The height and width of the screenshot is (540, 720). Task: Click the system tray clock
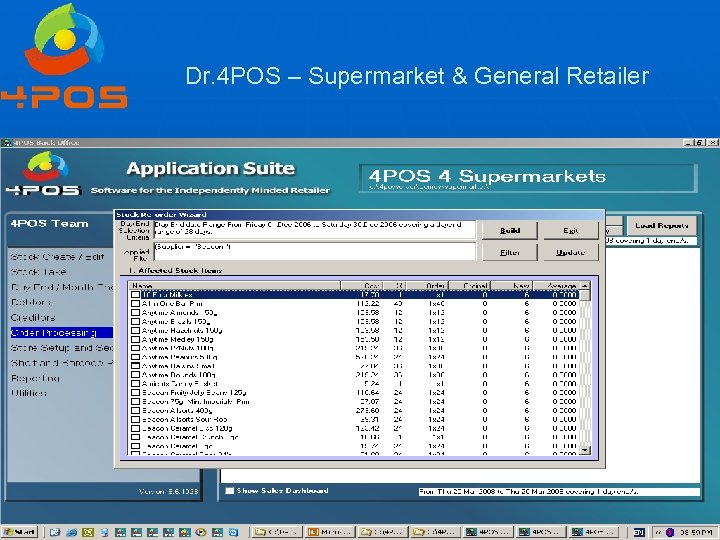click(696, 532)
